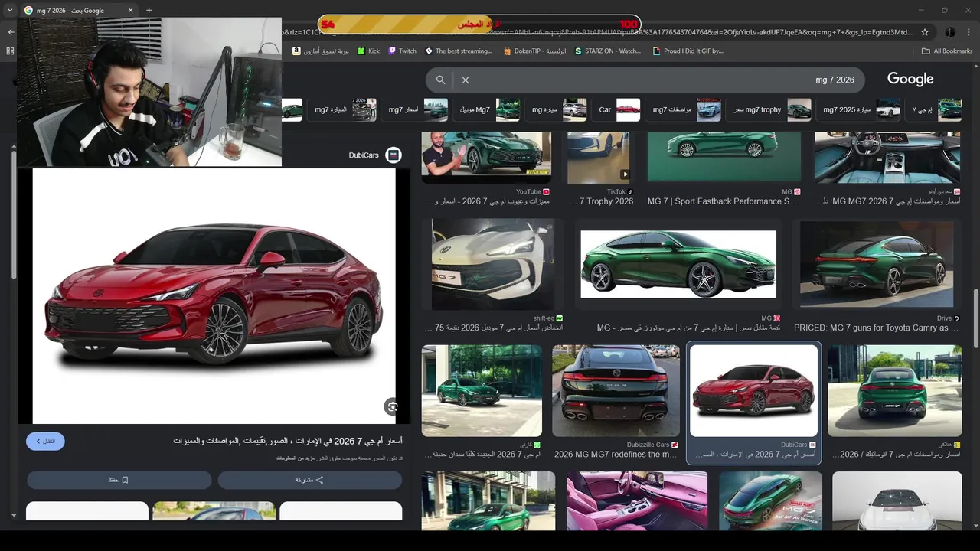
Task: Select the 'مواصفات mg7' filter chip
Action: 684,110
